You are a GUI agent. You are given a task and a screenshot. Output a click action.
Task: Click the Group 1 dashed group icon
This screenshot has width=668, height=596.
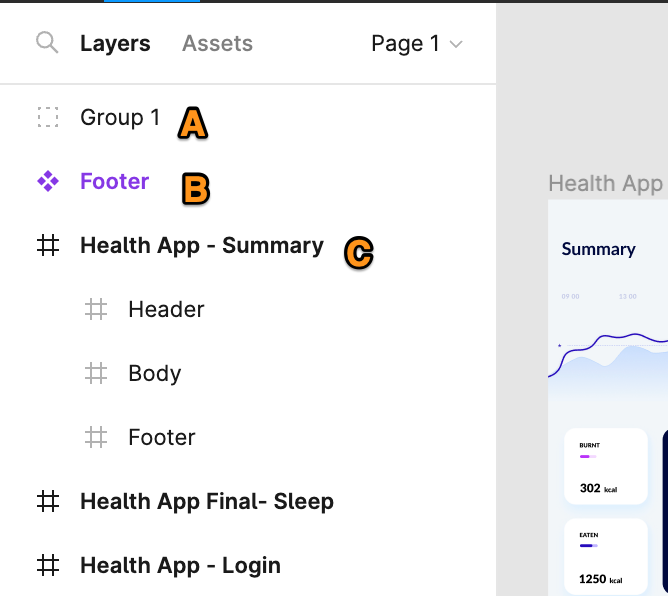coord(48,117)
